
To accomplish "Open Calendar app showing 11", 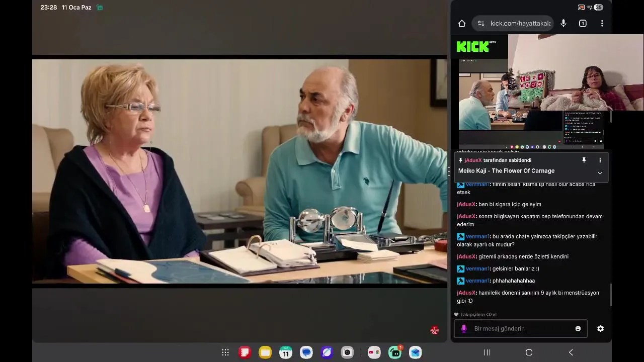I will [286, 352].
